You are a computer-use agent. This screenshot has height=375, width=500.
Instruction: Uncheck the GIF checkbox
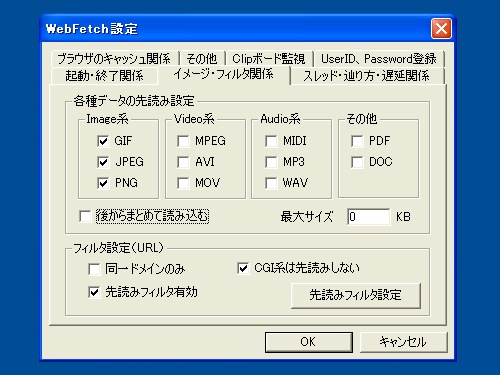(x=103, y=141)
